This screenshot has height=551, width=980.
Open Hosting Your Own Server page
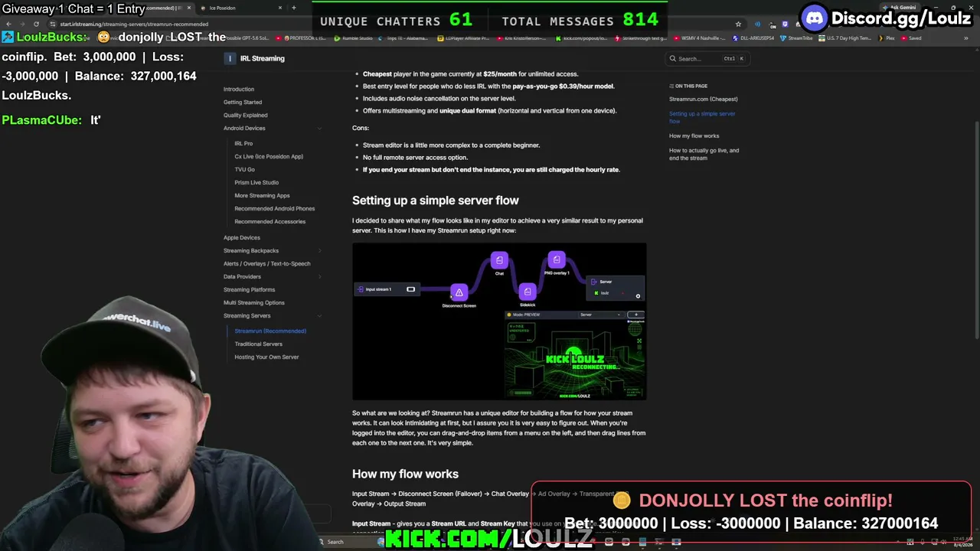(x=266, y=357)
